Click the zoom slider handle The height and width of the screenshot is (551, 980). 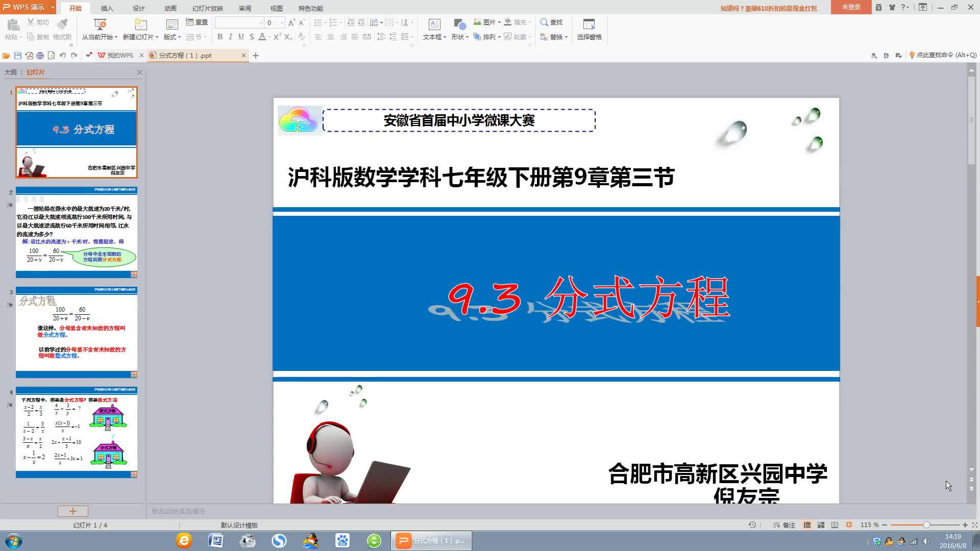926,525
